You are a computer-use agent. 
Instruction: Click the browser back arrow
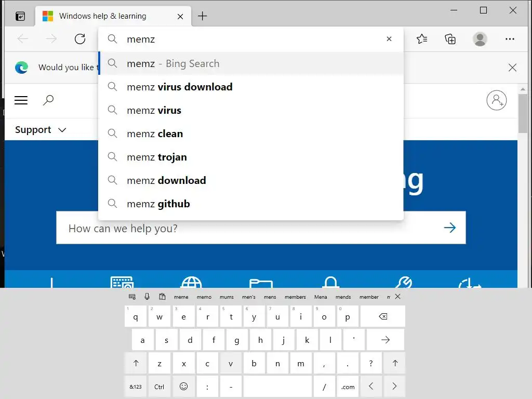[x=23, y=39]
